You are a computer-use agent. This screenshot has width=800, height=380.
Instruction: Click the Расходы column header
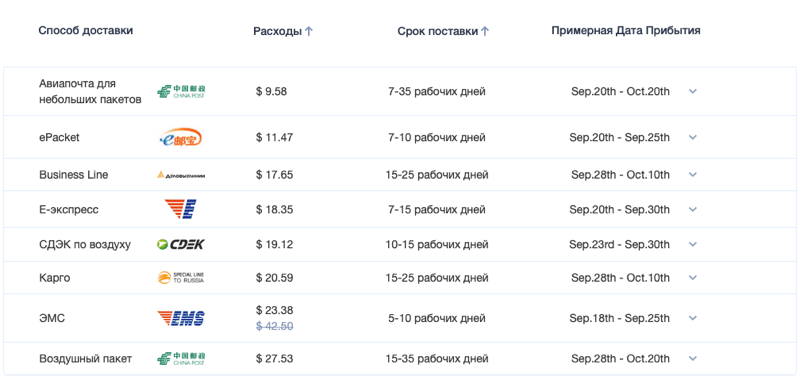pos(278,31)
